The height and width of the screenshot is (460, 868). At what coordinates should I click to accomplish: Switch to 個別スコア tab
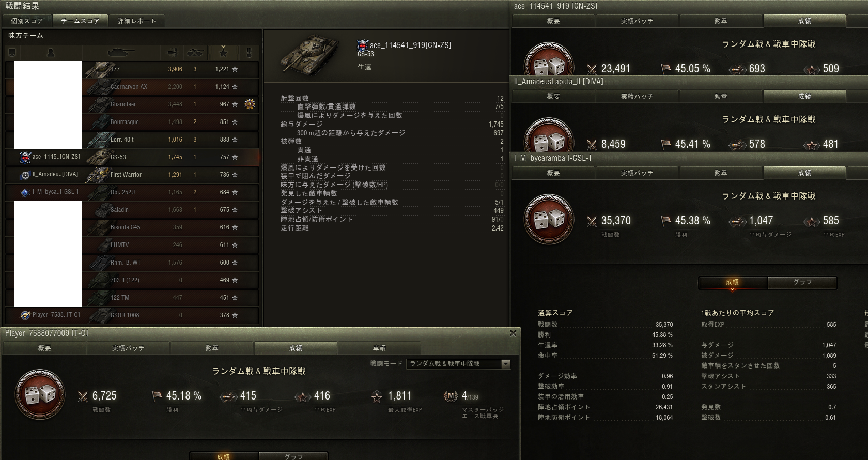27,21
